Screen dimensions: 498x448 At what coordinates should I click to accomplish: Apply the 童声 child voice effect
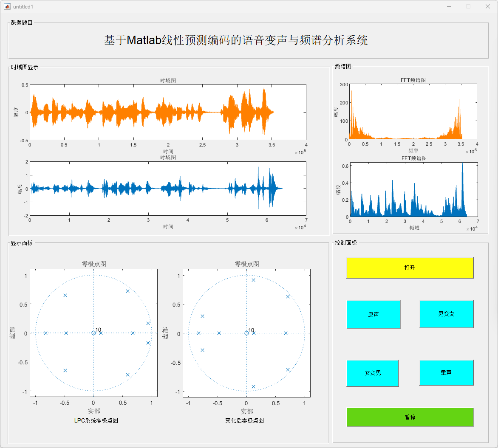446,372
